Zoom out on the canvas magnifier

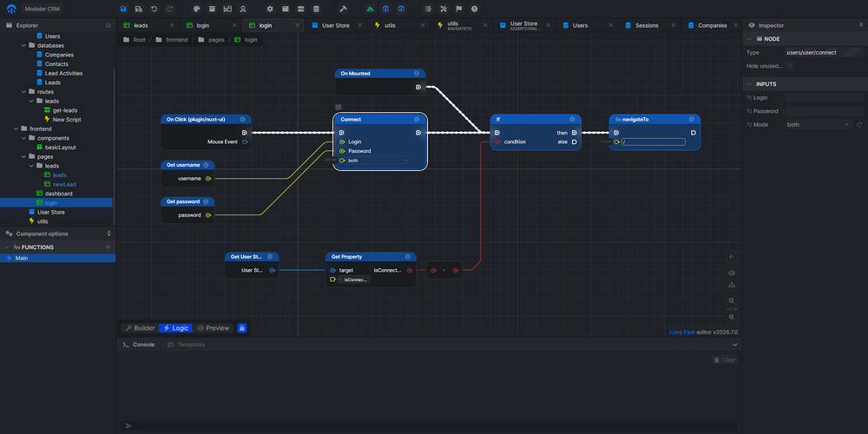pos(732,317)
